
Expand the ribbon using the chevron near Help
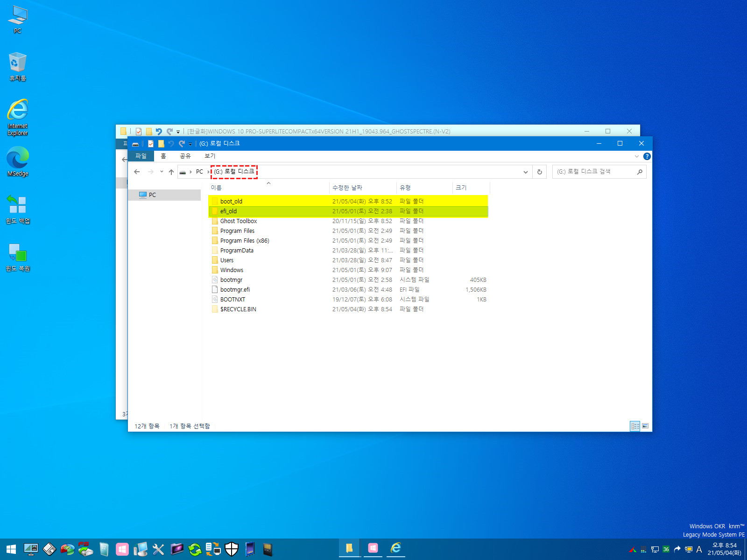click(636, 156)
